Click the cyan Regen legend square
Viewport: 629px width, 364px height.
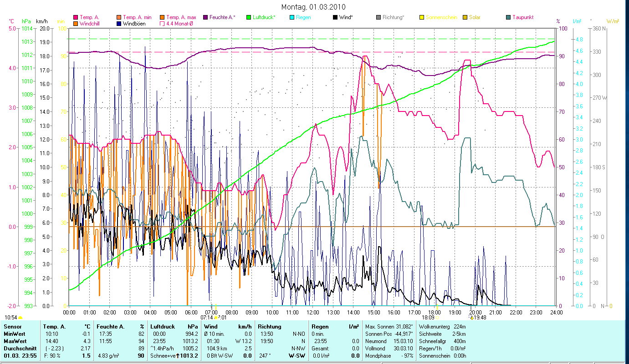(x=292, y=17)
